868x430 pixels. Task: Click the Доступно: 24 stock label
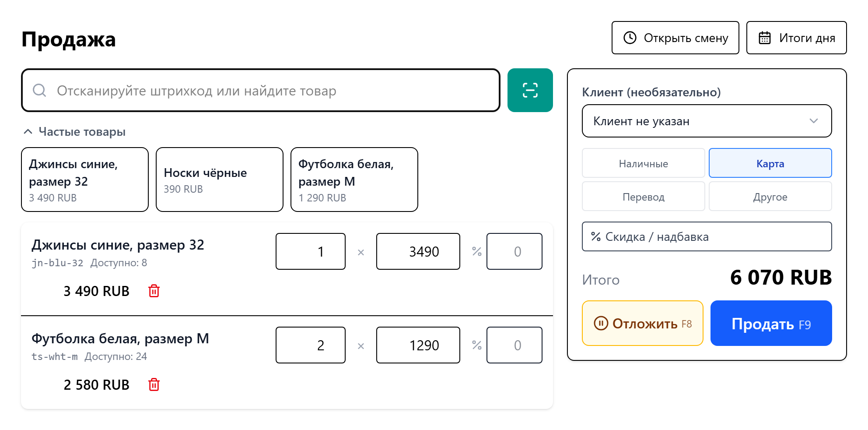(x=116, y=356)
